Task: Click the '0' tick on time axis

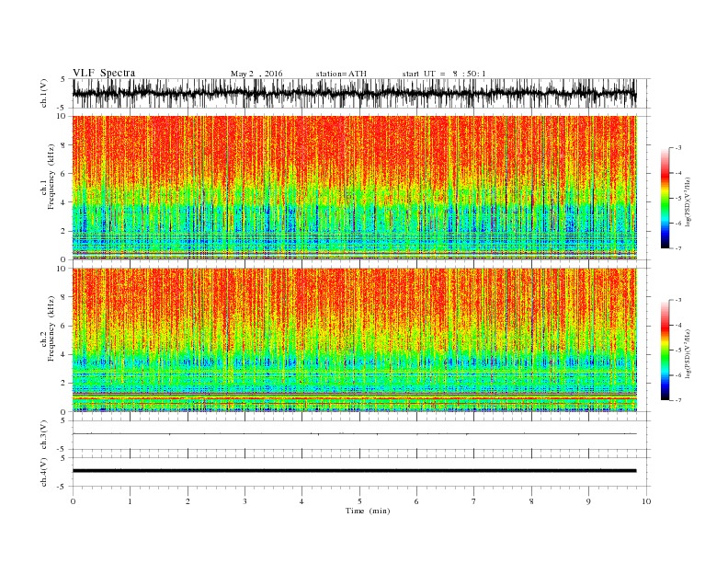Action: tap(73, 501)
